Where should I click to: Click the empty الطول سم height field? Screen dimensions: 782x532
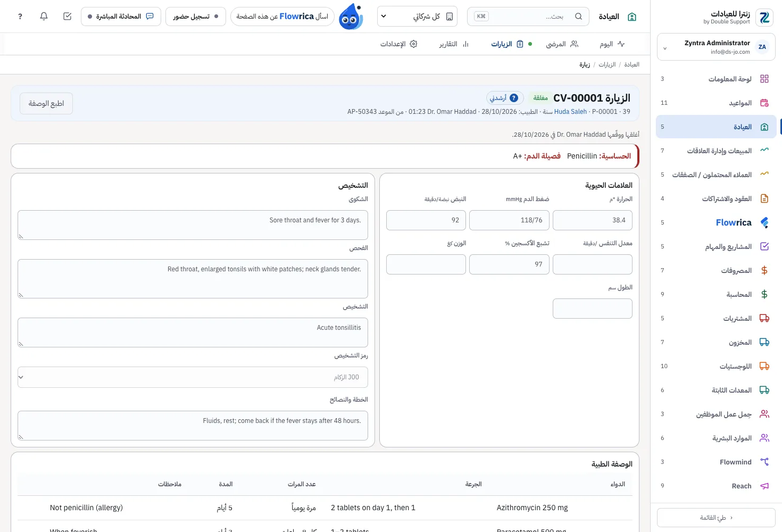(x=593, y=309)
